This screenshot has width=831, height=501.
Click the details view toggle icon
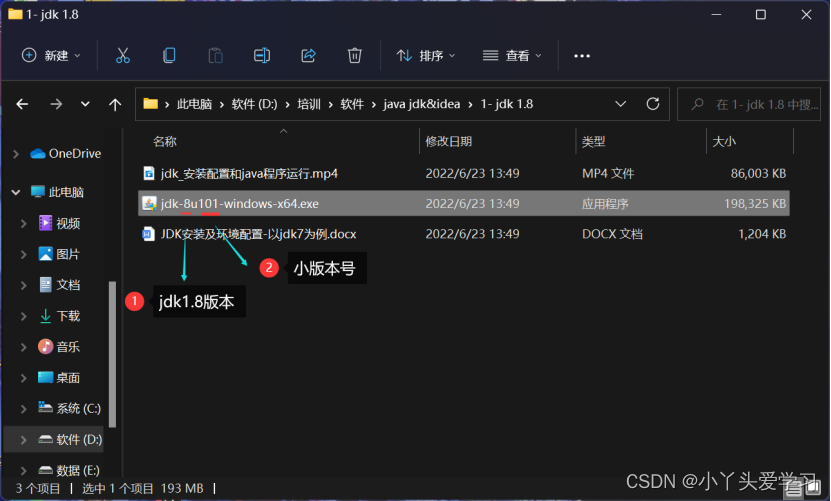click(793, 489)
